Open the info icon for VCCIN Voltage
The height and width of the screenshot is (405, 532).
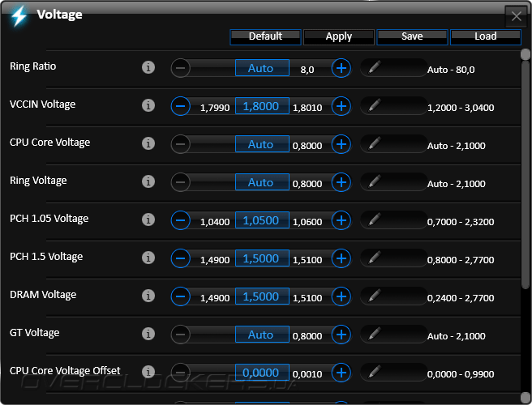click(148, 105)
